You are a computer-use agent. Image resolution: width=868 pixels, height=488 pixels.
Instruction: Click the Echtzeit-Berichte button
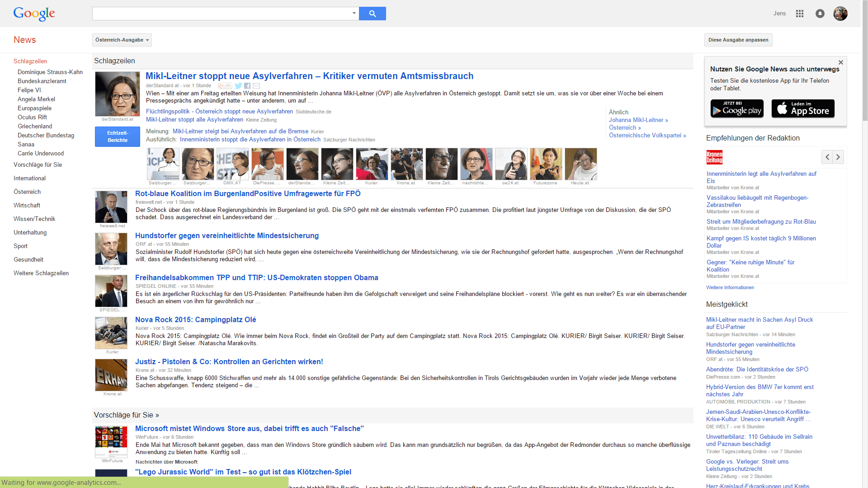coord(118,136)
